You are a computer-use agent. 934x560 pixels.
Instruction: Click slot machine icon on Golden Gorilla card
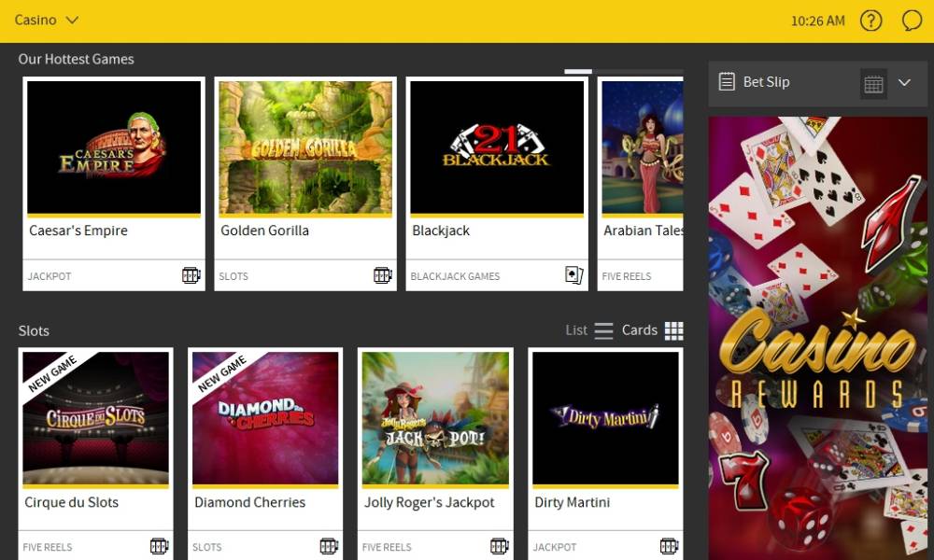382,275
